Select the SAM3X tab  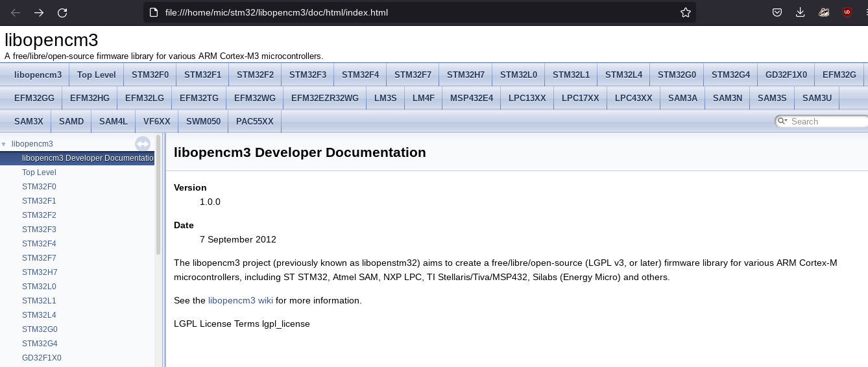pyautogui.click(x=29, y=121)
